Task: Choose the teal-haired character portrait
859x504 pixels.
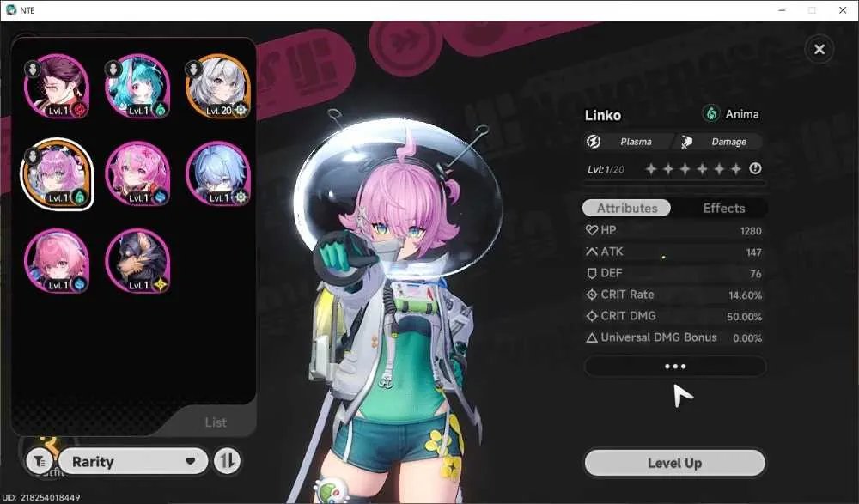Action: 137,86
